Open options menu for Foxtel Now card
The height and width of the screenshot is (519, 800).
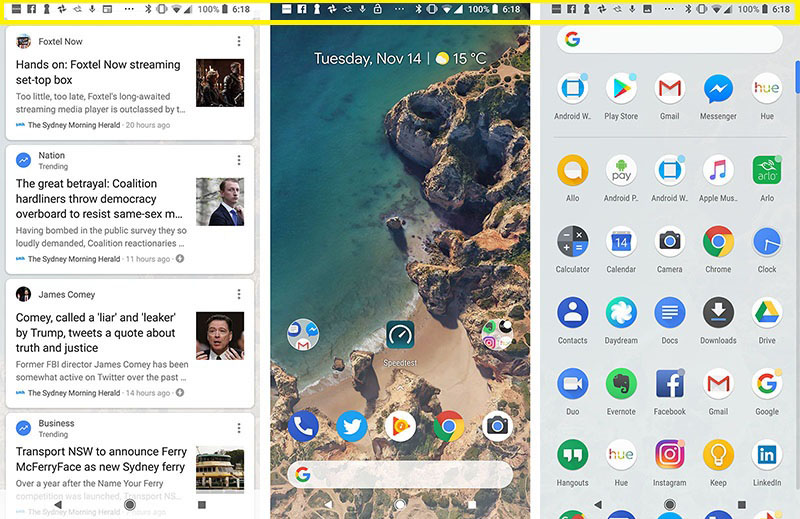pos(239,41)
